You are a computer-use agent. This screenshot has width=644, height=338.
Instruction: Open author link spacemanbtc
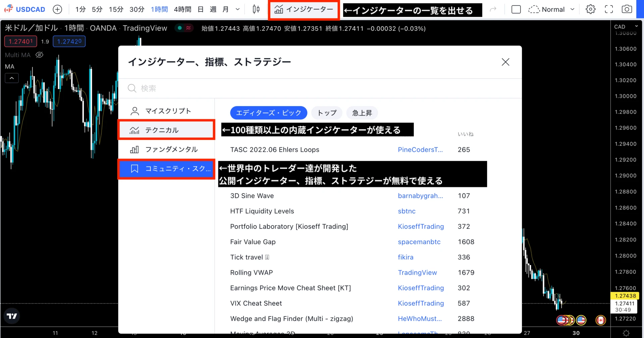point(419,242)
